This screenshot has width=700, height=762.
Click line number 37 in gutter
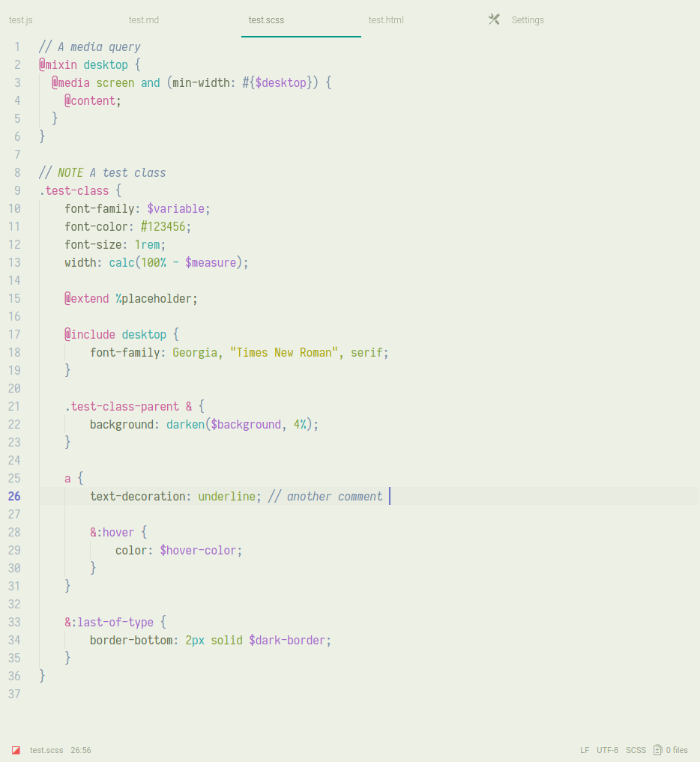[x=14, y=694]
